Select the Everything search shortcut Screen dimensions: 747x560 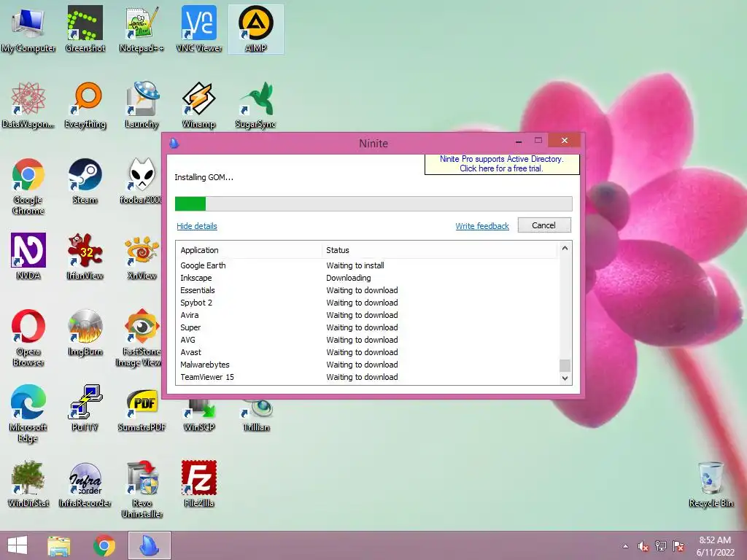point(85,105)
